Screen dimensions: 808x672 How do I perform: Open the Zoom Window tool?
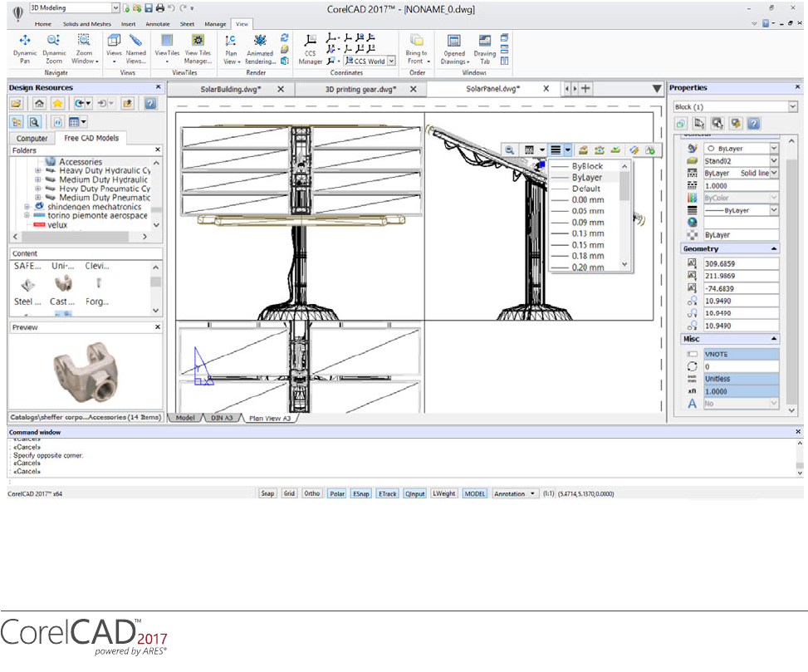click(x=84, y=49)
